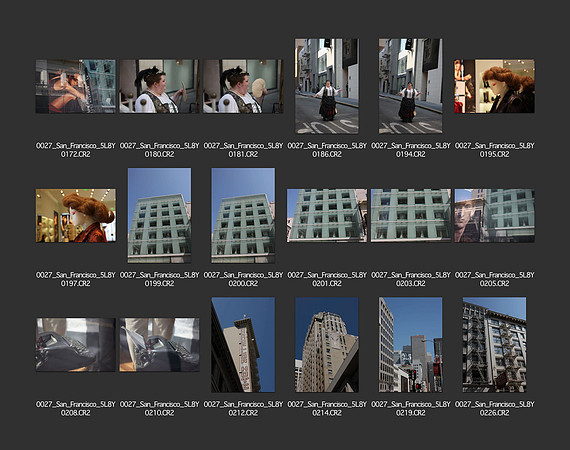Viewport: 570px width, 450px height.
Task: Click filename label ending 0212.CR2
Action: (x=243, y=409)
